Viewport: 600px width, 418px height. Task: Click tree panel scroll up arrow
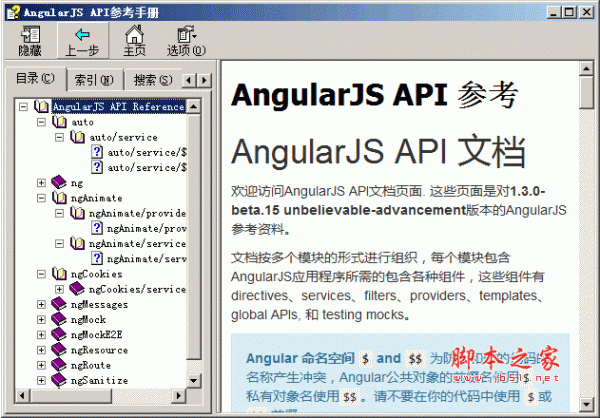(194, 106)
